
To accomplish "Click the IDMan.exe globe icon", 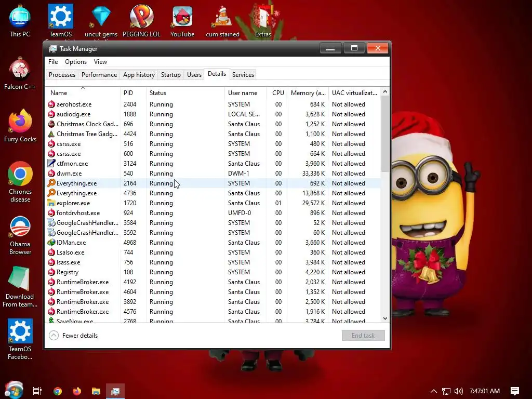I will tap(51, 243).
